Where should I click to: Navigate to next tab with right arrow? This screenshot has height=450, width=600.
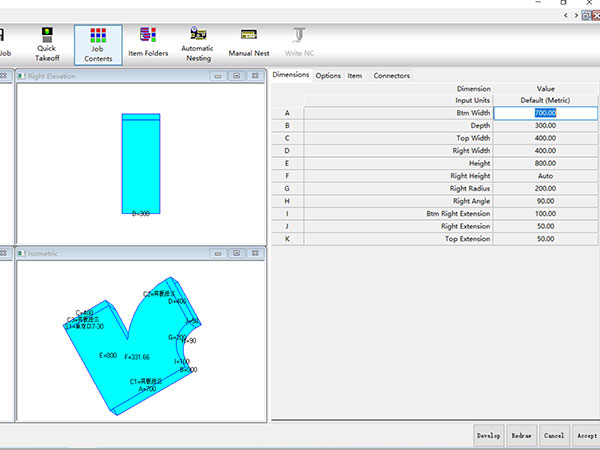pyautogui.click(x=576, y=15)
